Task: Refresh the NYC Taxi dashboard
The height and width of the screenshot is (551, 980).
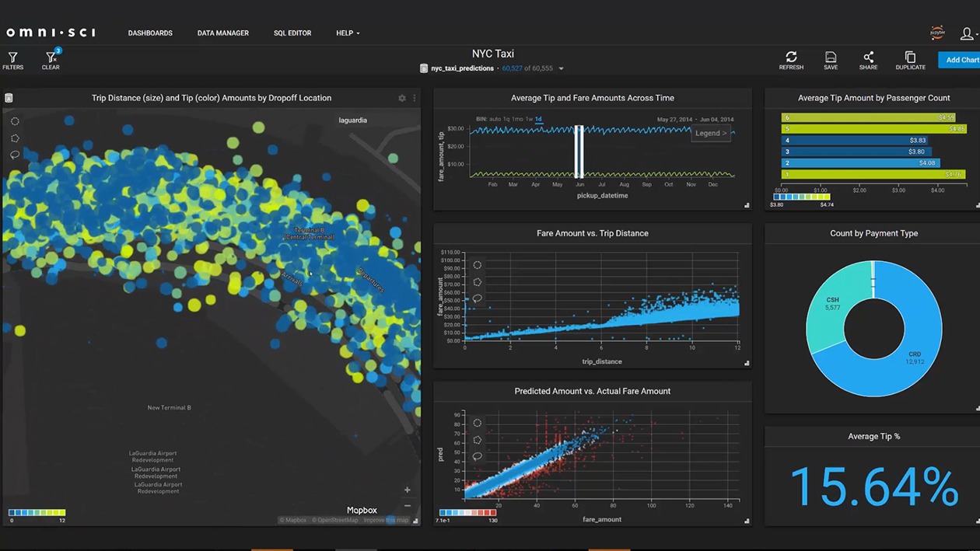Action: (x=791, y=61)
